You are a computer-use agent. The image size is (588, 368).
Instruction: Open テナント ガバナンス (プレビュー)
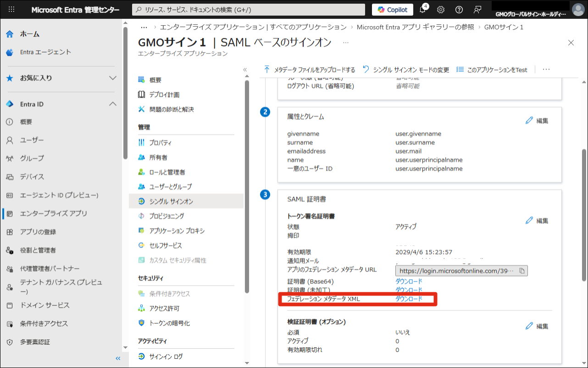coord(61,287)
